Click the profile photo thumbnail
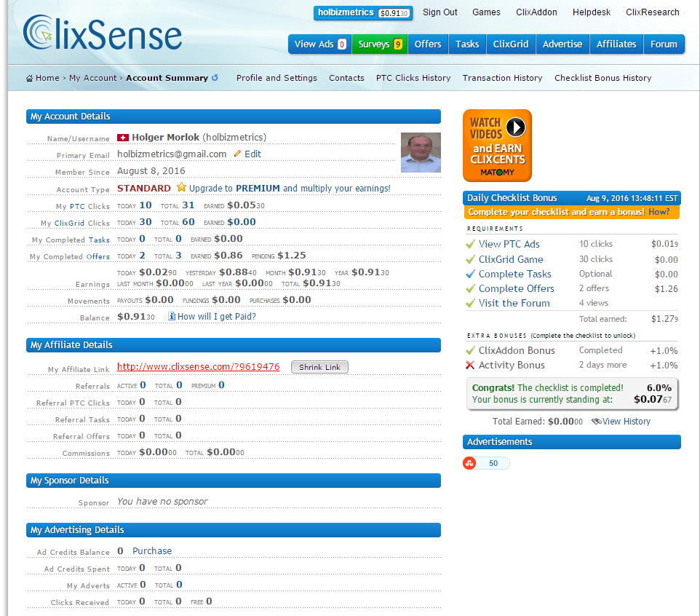This screenshot has width=700, height=616. point(421,152)
